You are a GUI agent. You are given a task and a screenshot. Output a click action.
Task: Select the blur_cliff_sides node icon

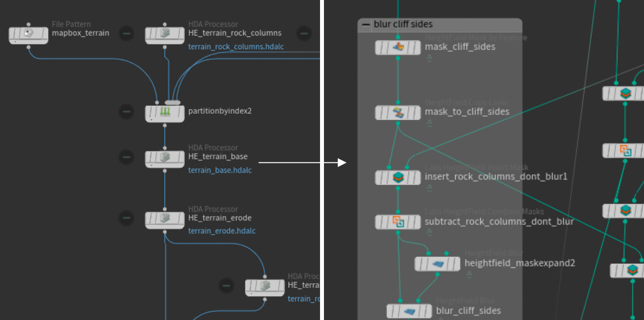pyautogui.click(x=410, y=311)
